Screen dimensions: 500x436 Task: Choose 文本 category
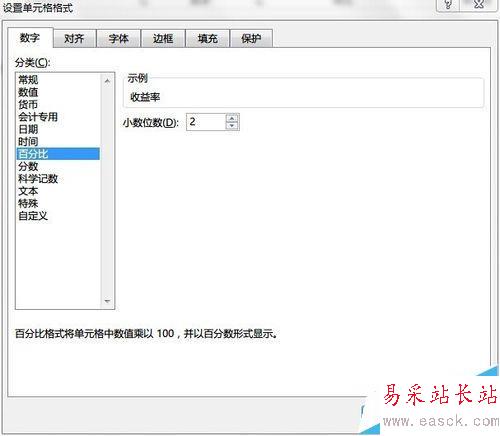point(58,191)
